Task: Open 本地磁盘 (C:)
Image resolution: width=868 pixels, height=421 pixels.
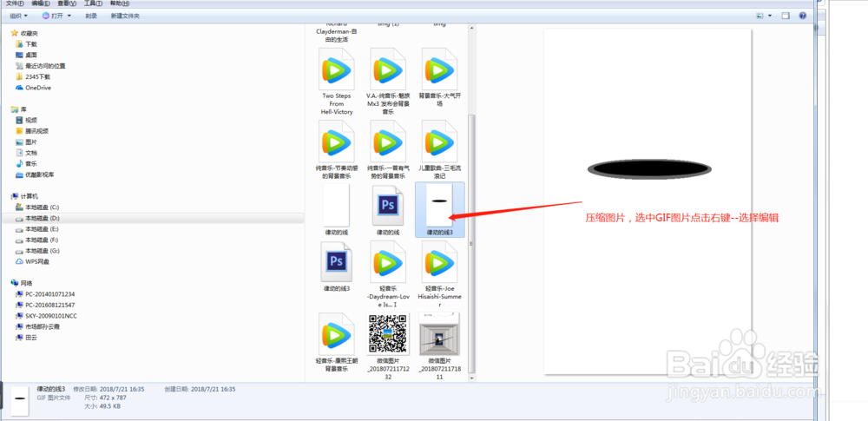Action: (x=37, y=207)
